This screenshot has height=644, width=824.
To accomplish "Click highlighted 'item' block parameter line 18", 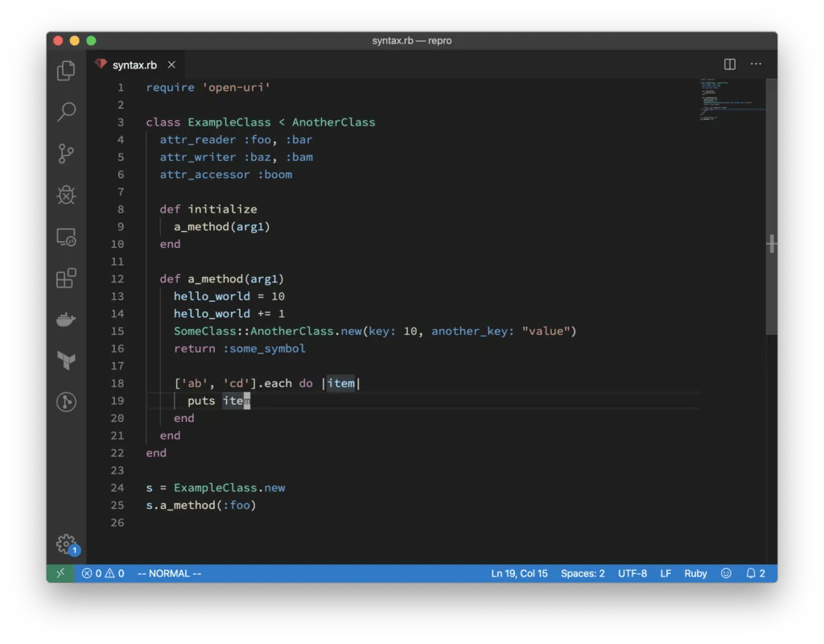I will point(340,383).
